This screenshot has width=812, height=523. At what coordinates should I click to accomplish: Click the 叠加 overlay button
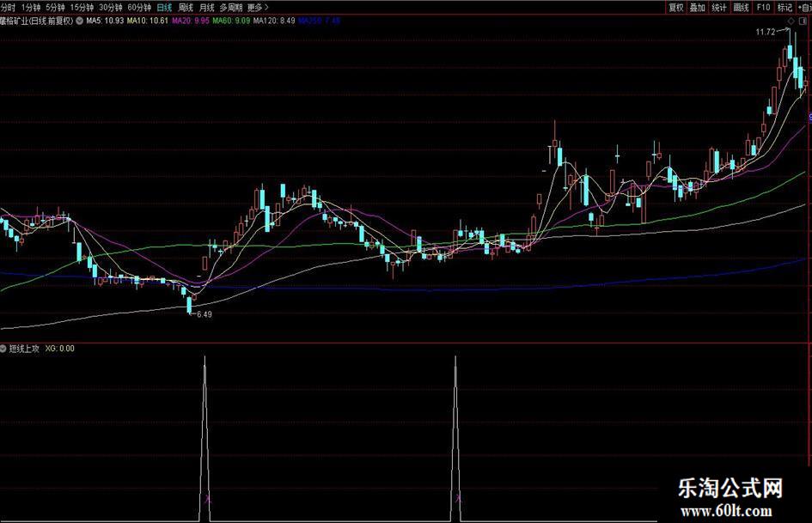click(x=698, y=7)
